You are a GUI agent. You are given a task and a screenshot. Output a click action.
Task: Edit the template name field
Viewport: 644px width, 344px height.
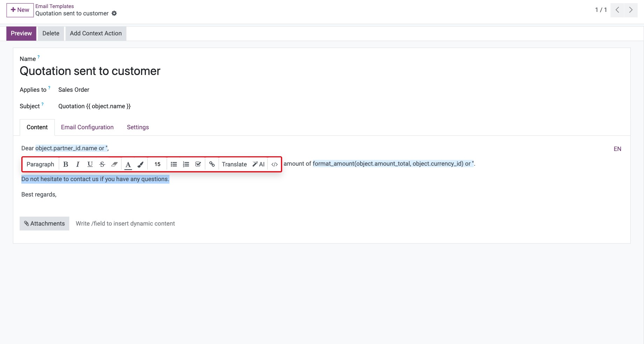(x=90, y=71)
